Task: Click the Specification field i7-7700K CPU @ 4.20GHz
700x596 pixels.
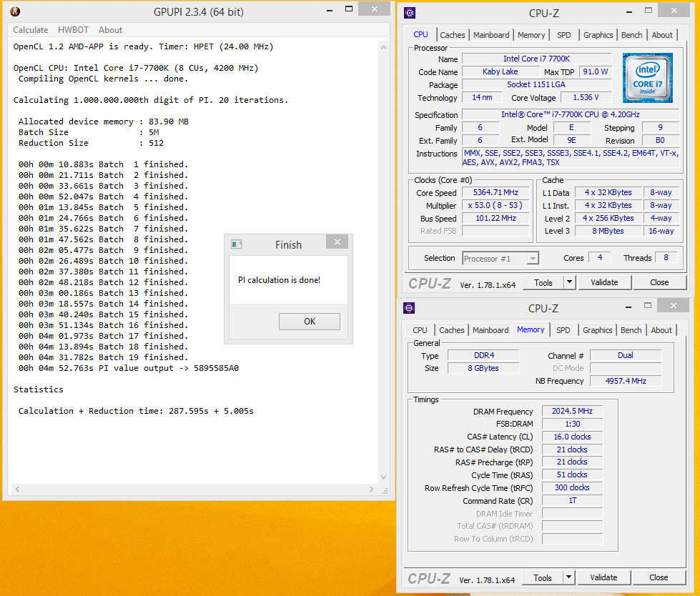Action: [570, 114]
